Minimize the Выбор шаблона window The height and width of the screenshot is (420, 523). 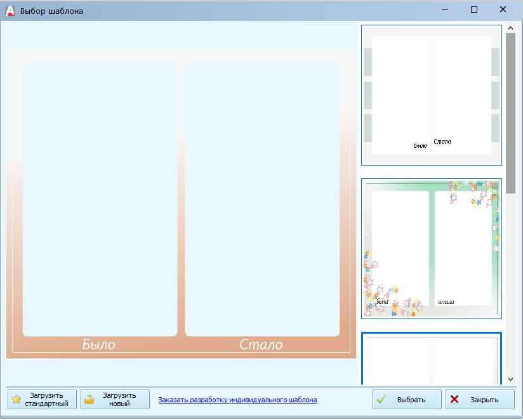[445, 10]
